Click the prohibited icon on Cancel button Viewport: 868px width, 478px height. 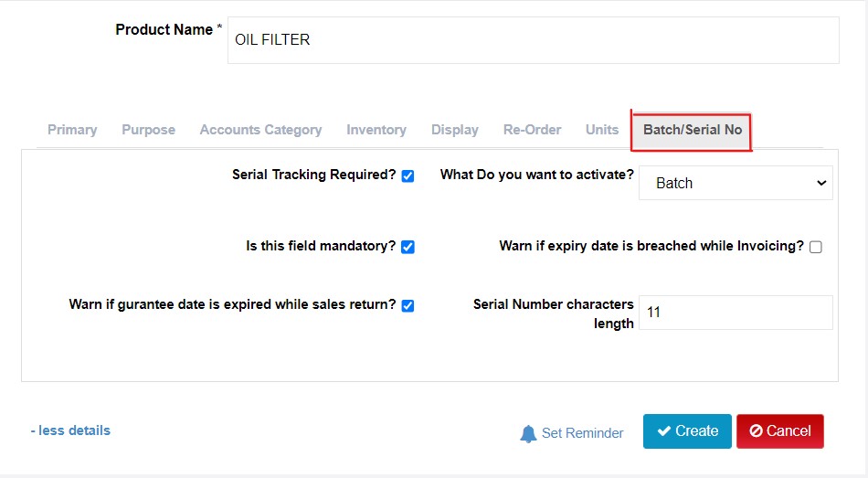click(756, 430)
